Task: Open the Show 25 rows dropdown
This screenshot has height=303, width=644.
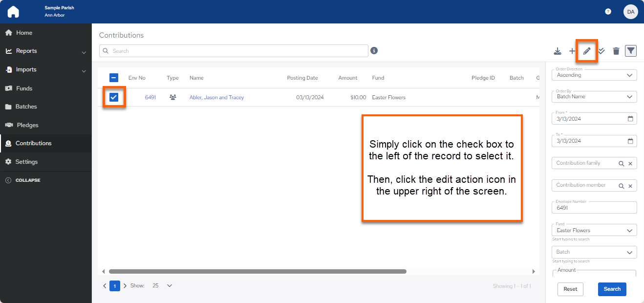Action: (162, 286)
